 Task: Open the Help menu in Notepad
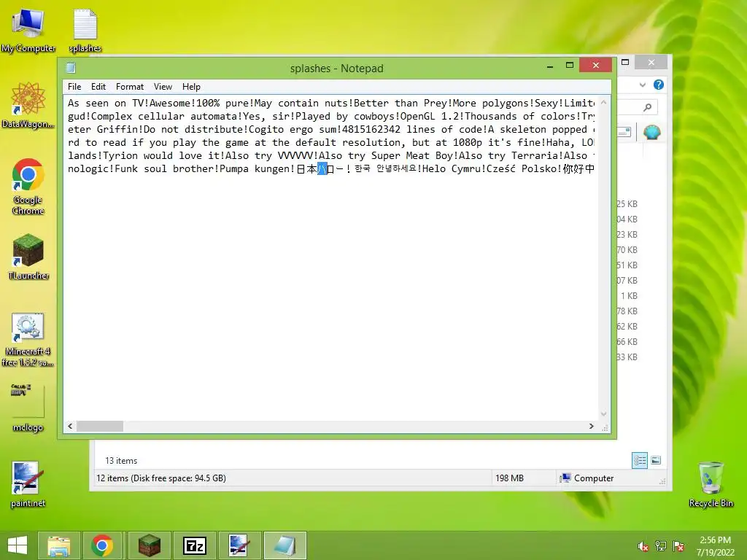(191, 87)
